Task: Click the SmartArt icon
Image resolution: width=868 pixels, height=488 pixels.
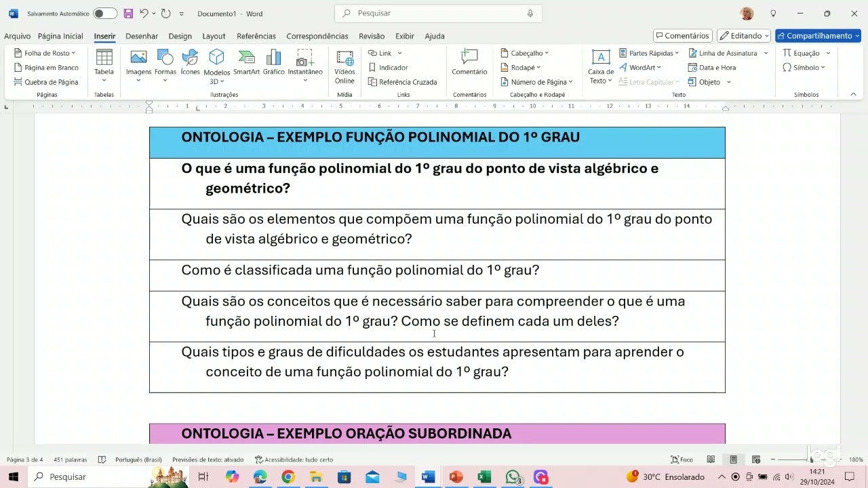Action: [247, 58]
